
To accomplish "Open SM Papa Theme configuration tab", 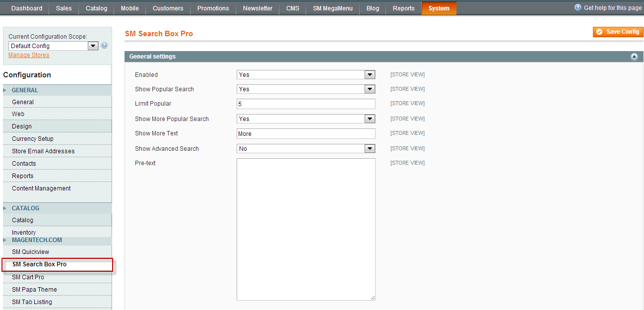I will 57,290.
